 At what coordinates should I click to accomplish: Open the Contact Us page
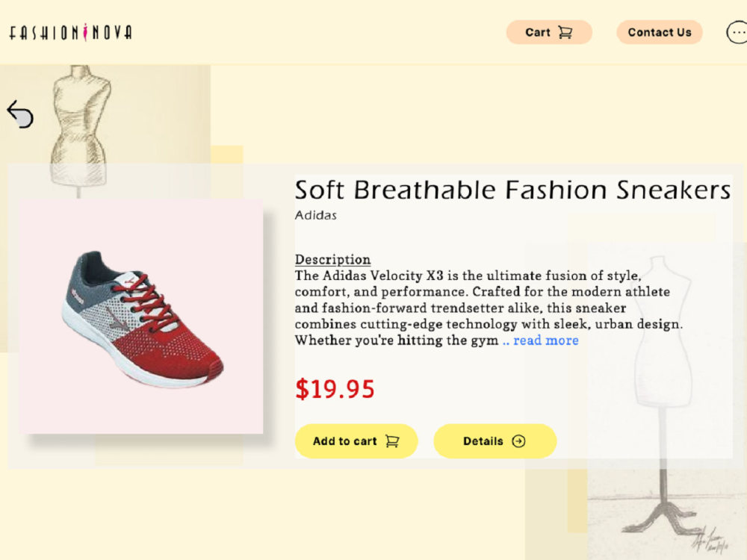660,32
